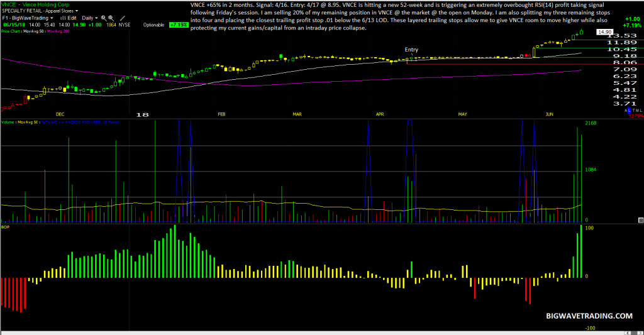Select the MovAvg 50 legend label
Image resolution: width=644 pixels, height=335 pixels.
[33, 31]
